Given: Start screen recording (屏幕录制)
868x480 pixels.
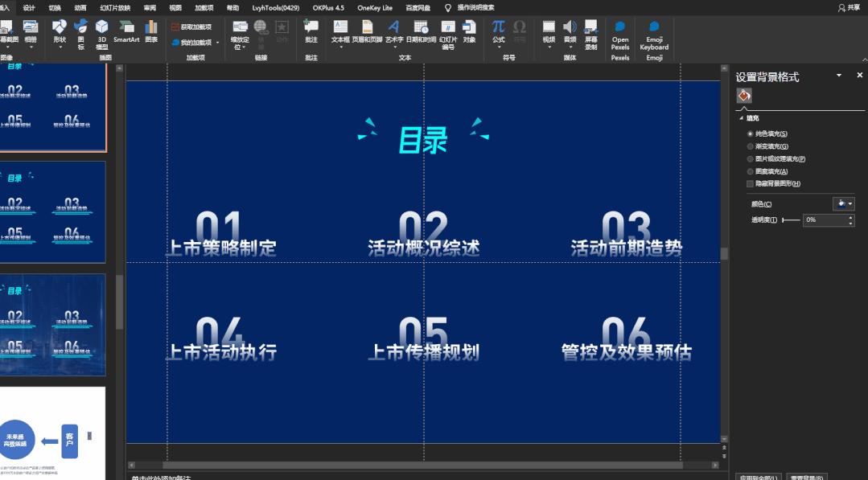Looking at the screenshot, I should click(592, 34).
